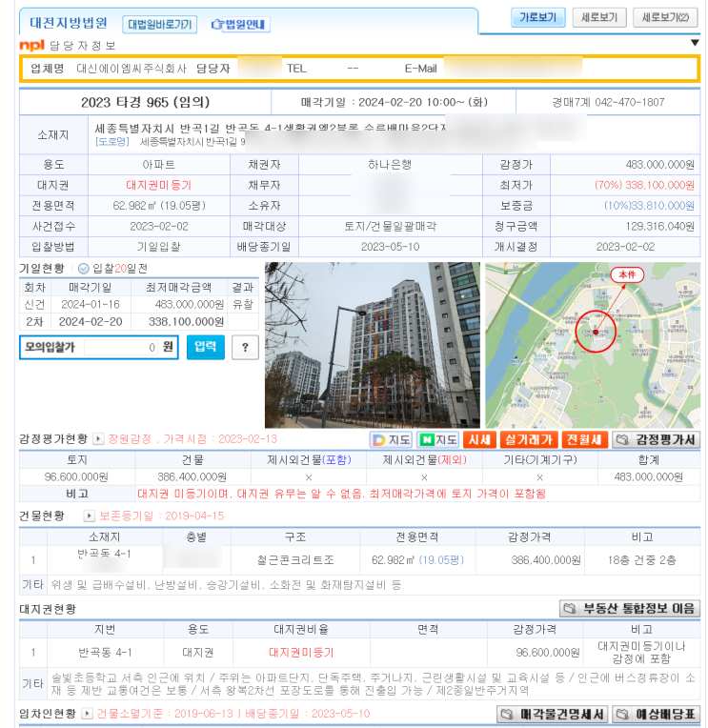708x728 pixels.
Task: Collapse the 담당자정보 panel arrow
Action: pyautogui.click(x=695, y=43)
